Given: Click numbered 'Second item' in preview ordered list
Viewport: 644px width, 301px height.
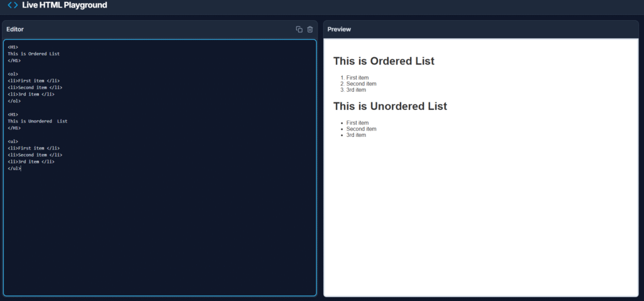Looking at the screenshot, I should (361, 84).
